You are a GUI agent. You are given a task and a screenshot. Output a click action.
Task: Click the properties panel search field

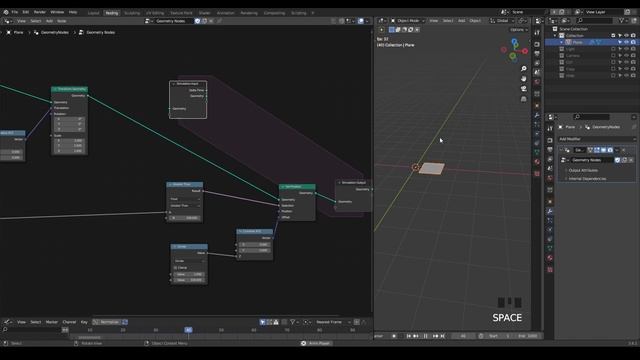pos(591,117)
